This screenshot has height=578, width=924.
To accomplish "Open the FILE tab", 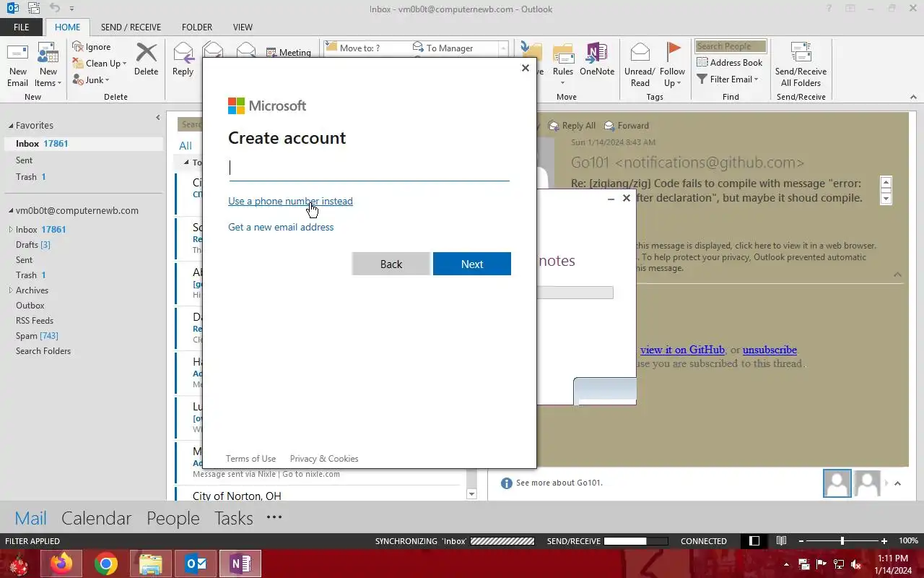I will coord(22,27).
